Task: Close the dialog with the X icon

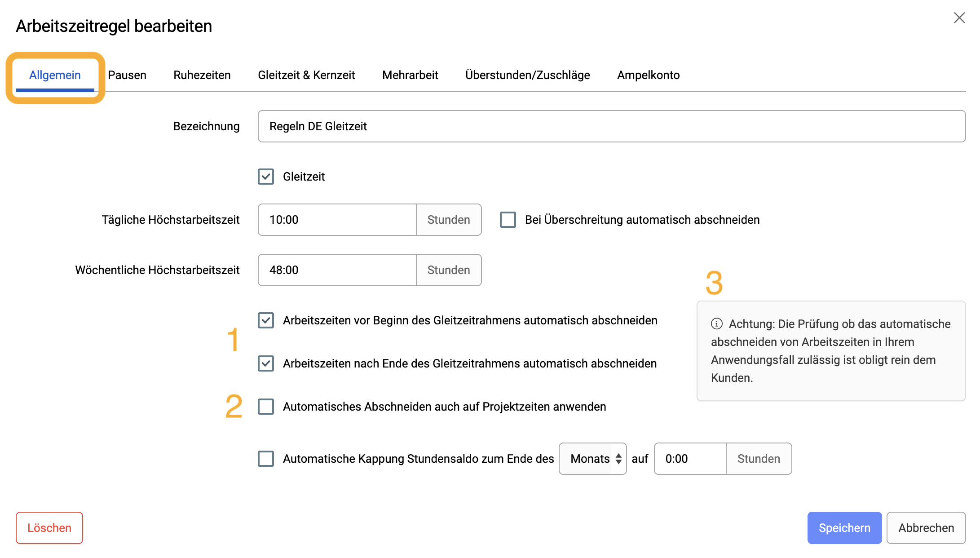Action: [959, 18]
